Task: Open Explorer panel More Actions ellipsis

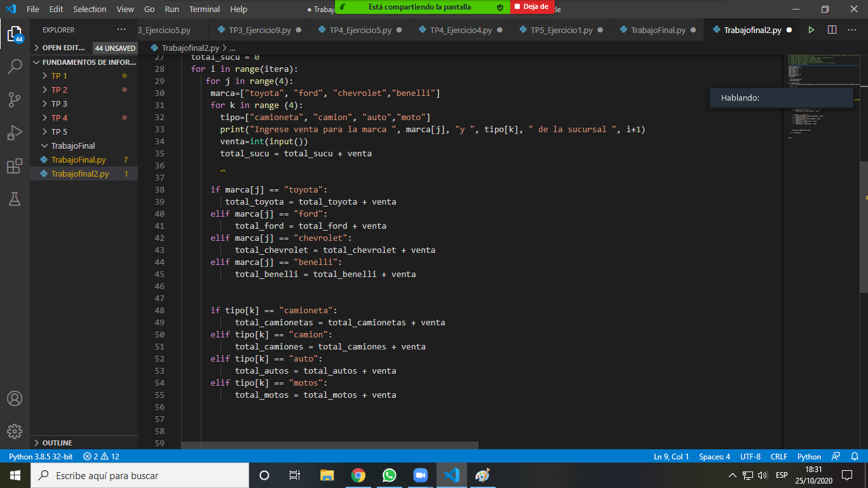Action: coord(121,30)
